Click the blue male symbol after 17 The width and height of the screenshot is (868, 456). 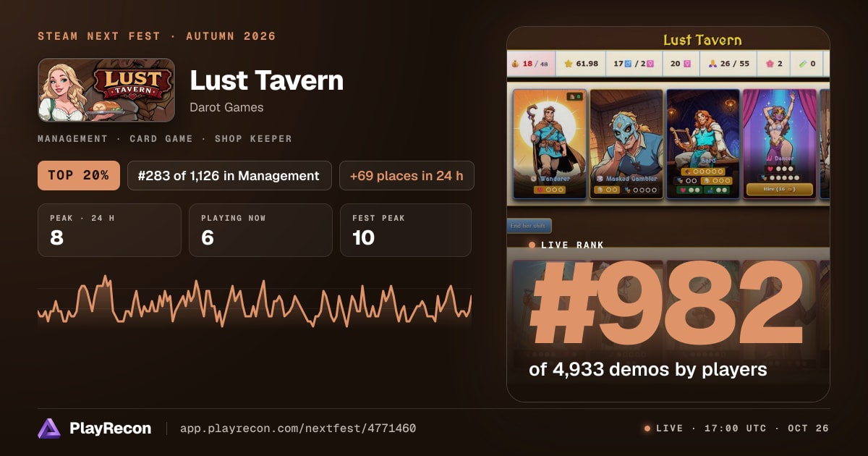pyautogui.click(x=629, y=64)
